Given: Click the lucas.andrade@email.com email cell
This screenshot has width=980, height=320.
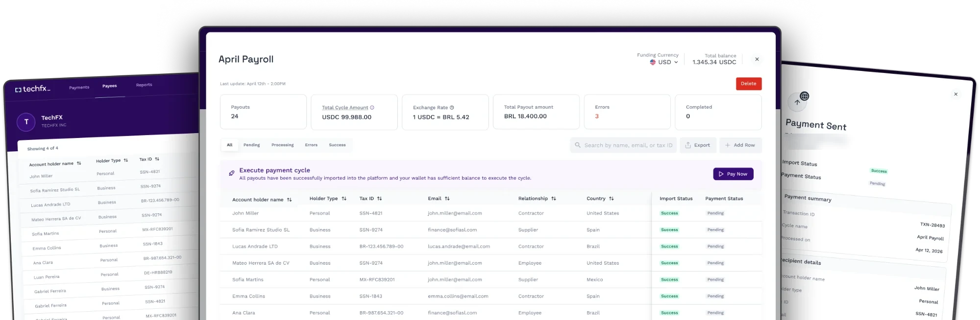Looking at the screenshot, I should [459, 247].
